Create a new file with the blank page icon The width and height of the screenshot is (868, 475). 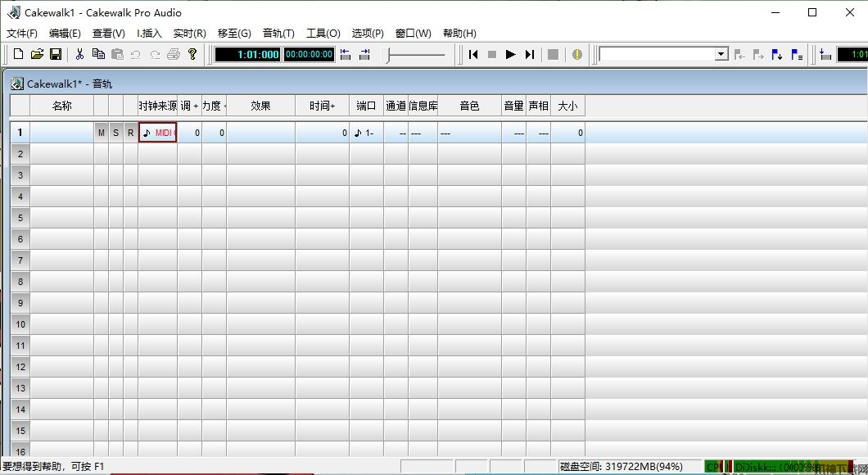click(18, 54)
